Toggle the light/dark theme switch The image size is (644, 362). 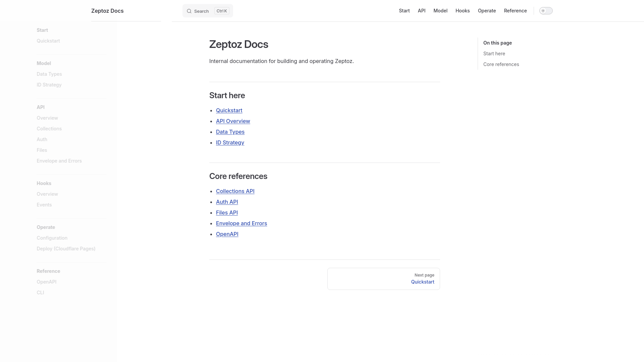coord(546,11)
